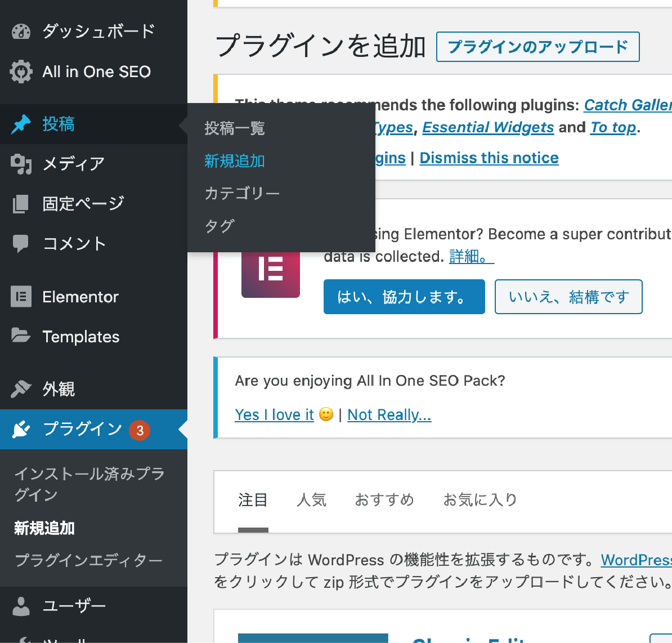
Task: Click the Elementor sidebar icon
Action: tap(21, 297)
